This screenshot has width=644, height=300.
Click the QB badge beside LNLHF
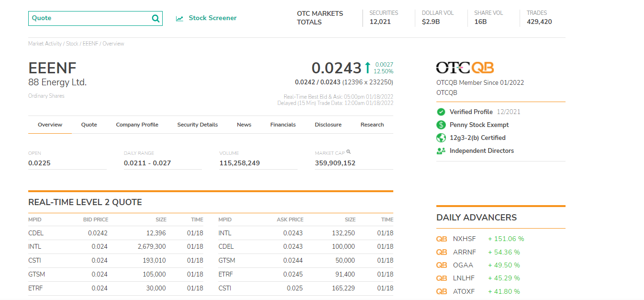pos(442,278)
